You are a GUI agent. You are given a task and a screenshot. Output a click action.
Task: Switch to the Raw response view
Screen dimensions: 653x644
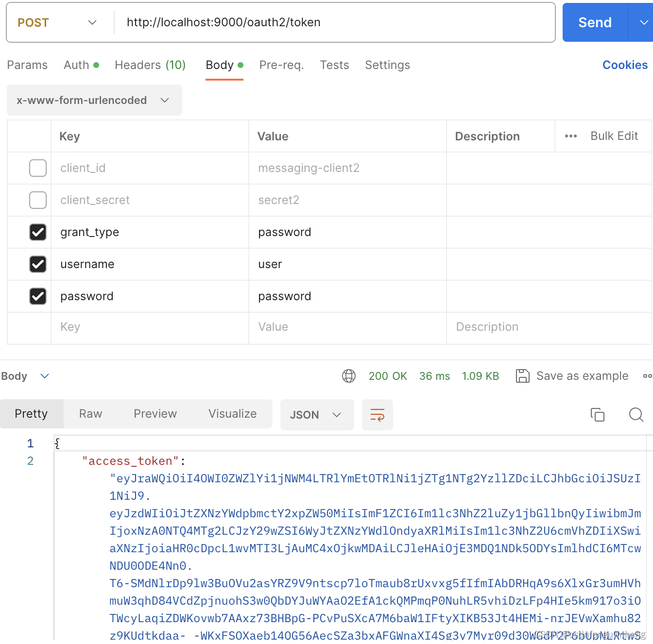[x=91, y=414]
